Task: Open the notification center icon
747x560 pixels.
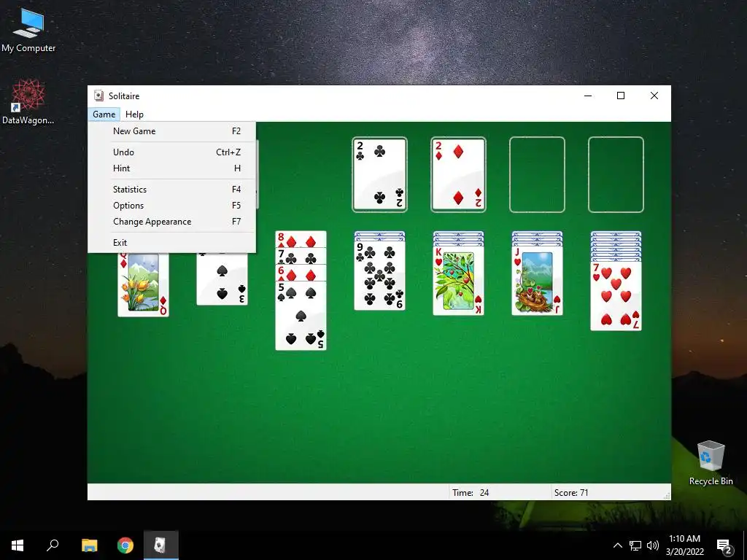Action: click(x=724, y=546)
